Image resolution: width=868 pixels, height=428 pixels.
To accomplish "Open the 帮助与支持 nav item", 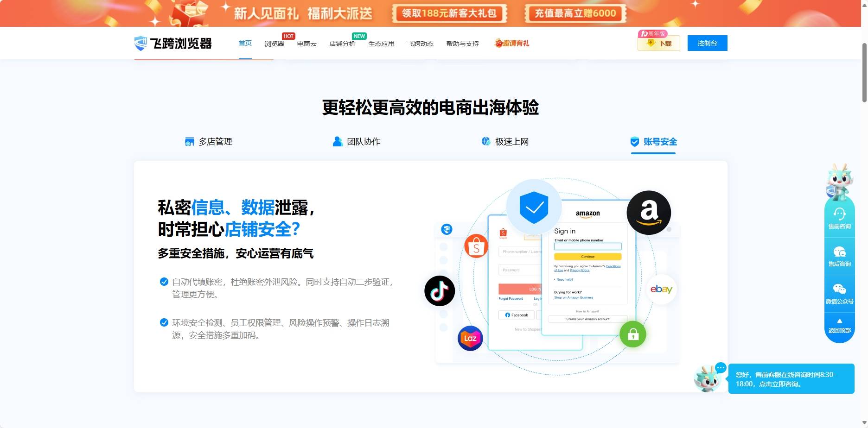I will 462,44.
